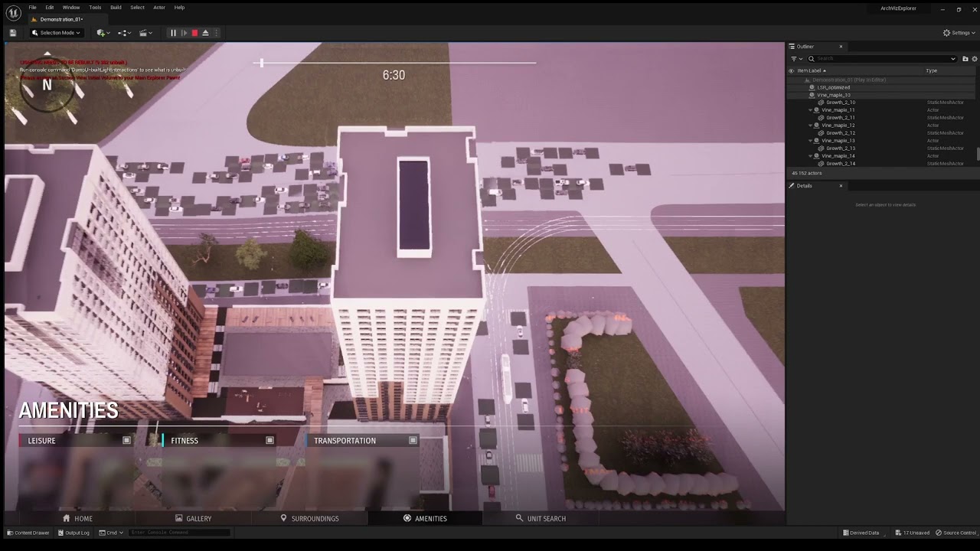The height and width of the screenshot is (551, 980).
Task: Open the Window menu
Action: tap(71, 8)
